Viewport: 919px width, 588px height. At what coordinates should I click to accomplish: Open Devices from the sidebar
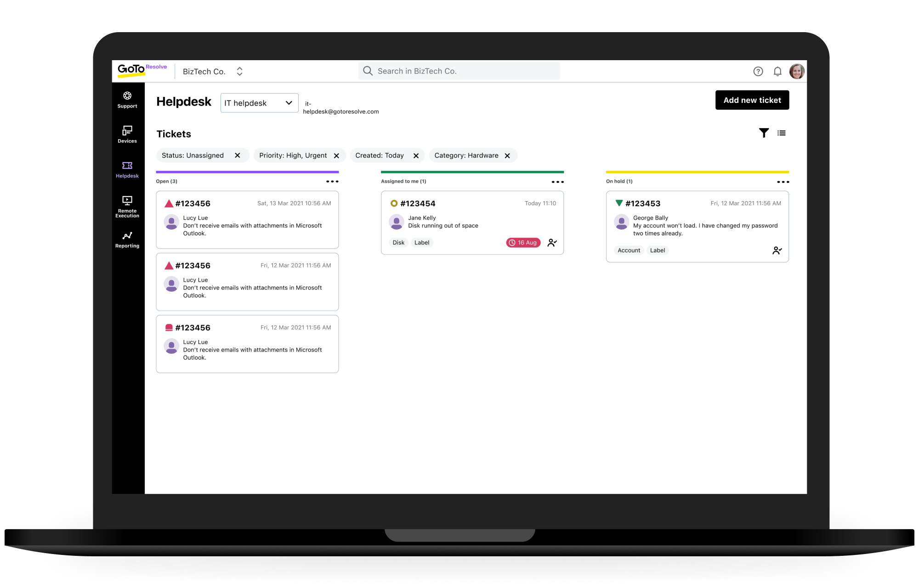[x=127, y=135]
